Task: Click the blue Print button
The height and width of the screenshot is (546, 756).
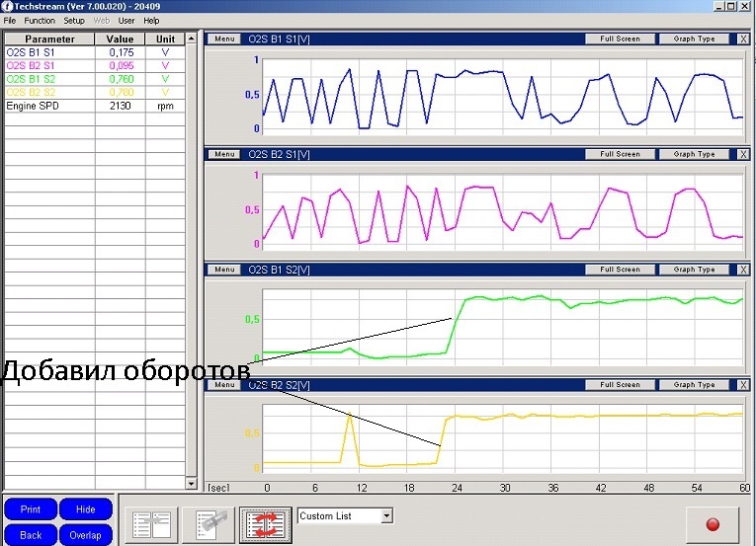Action: pyautogui.click(x=30, y=509)
